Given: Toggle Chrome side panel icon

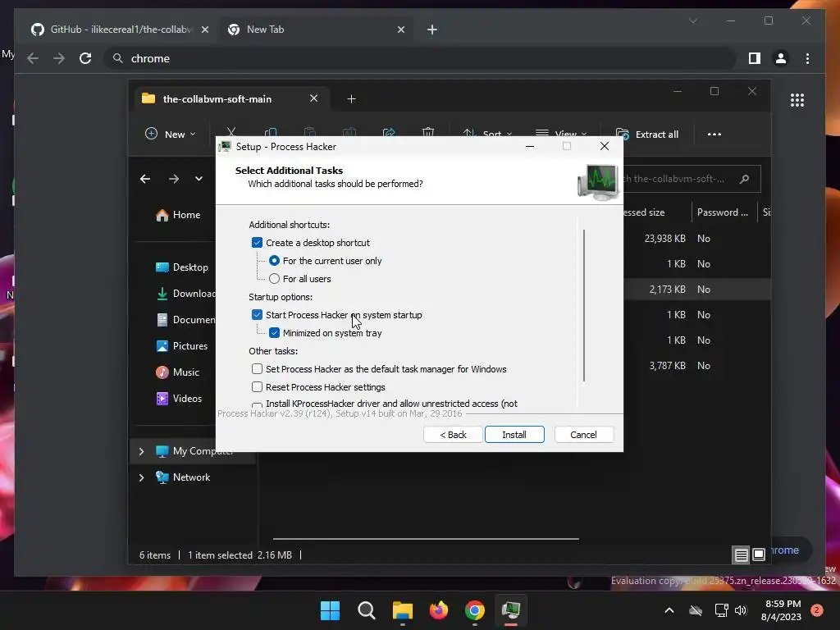Looking at the screenshot, I should (x=755, y=58).
